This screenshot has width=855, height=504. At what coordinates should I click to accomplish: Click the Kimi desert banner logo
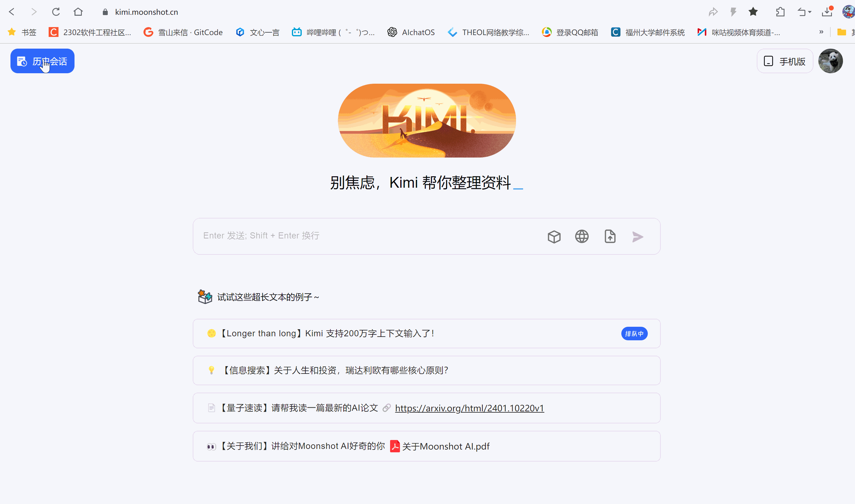tap(427, 121)
